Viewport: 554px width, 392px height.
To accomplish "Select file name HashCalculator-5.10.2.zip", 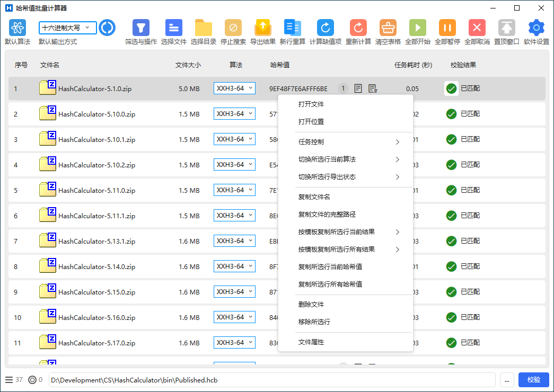I will coord(97,165).
